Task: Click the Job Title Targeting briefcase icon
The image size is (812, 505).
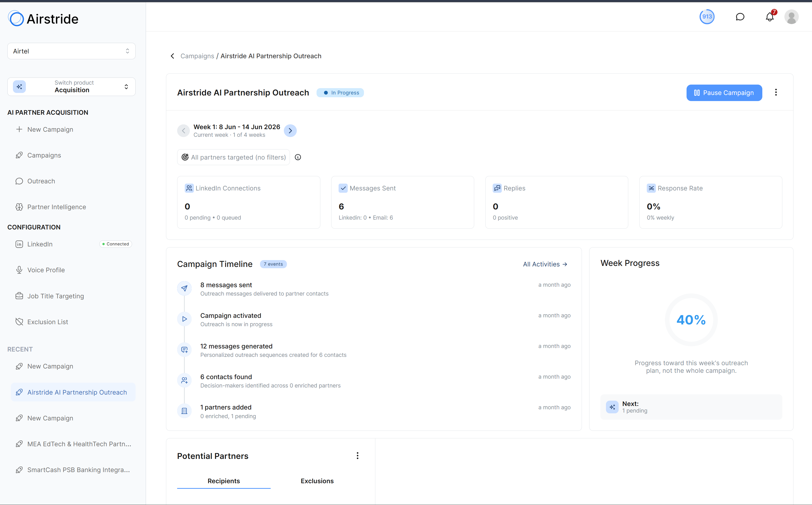Action: [19, 296]
